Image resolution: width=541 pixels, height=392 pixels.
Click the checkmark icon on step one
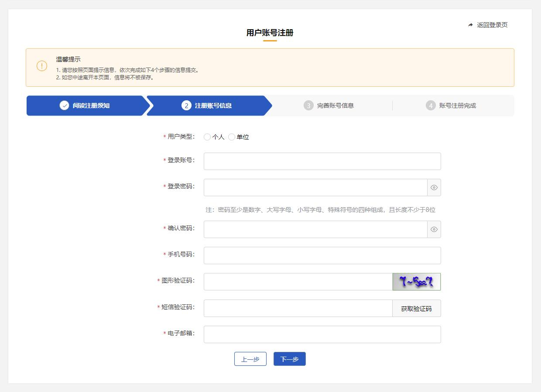(x=64, y=106)
